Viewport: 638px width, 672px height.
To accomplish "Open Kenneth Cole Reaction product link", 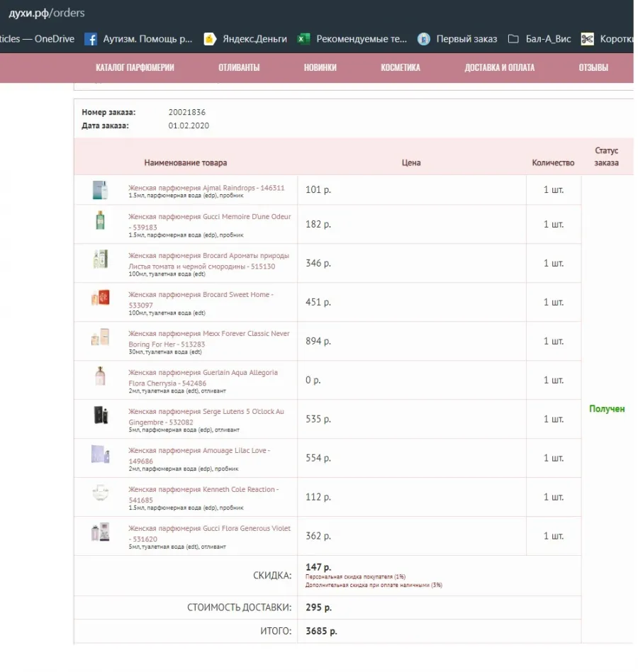I will pyautogui.click(x=203, y=495).
